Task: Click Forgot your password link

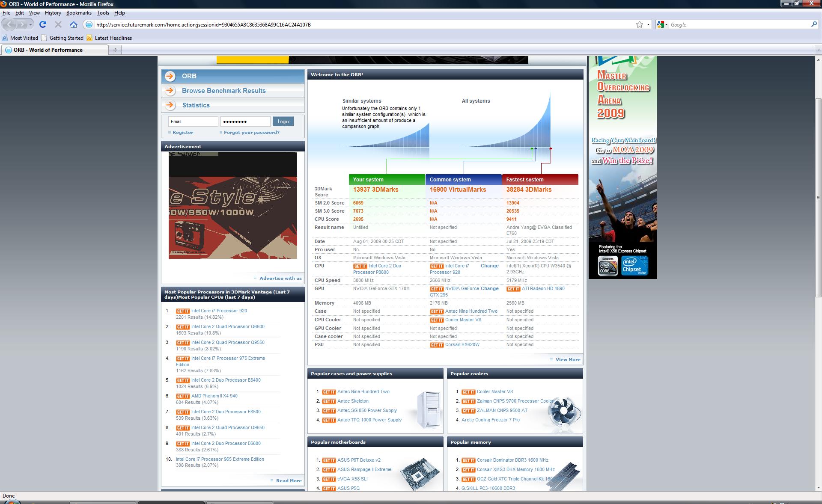Action: 252,133
